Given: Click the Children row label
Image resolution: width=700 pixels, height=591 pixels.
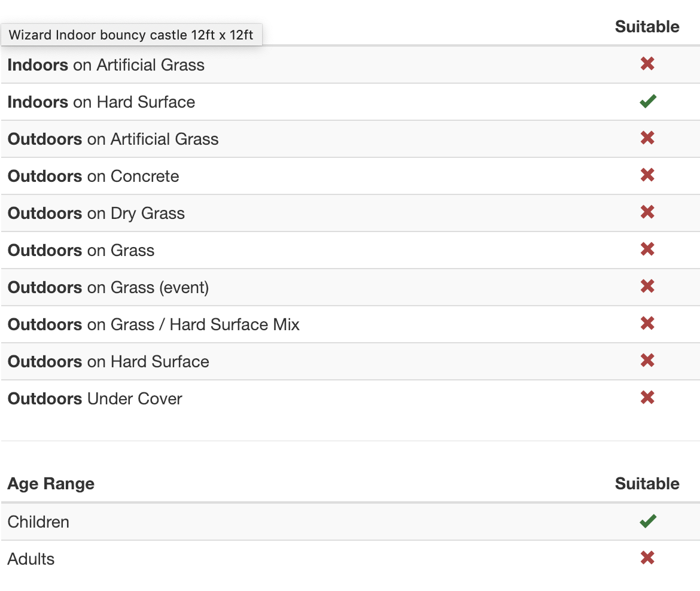Looking at the screenshot, I should click(x=38, y=522).
